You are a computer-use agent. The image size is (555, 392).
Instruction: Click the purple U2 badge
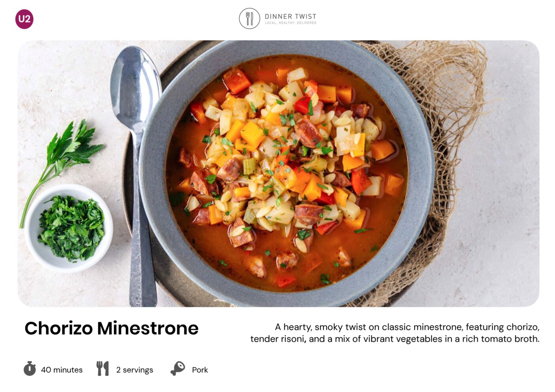(x=24, y=19)
